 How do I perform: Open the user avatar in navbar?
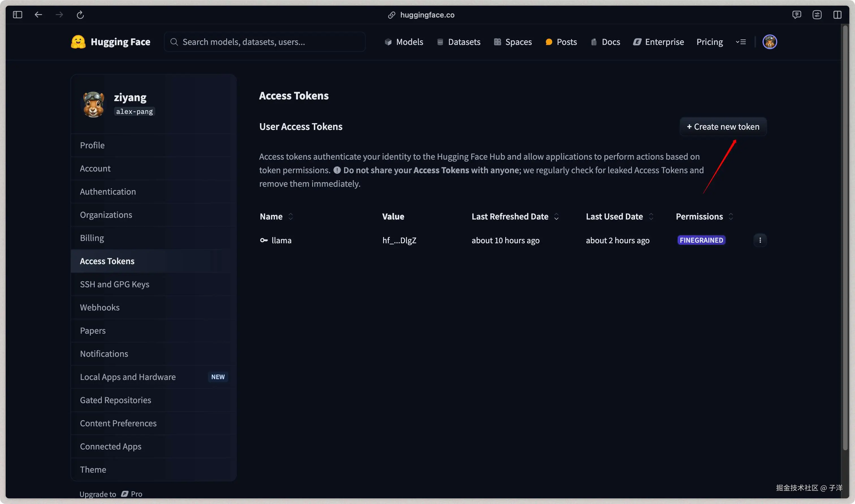click(x=769, y=42)
